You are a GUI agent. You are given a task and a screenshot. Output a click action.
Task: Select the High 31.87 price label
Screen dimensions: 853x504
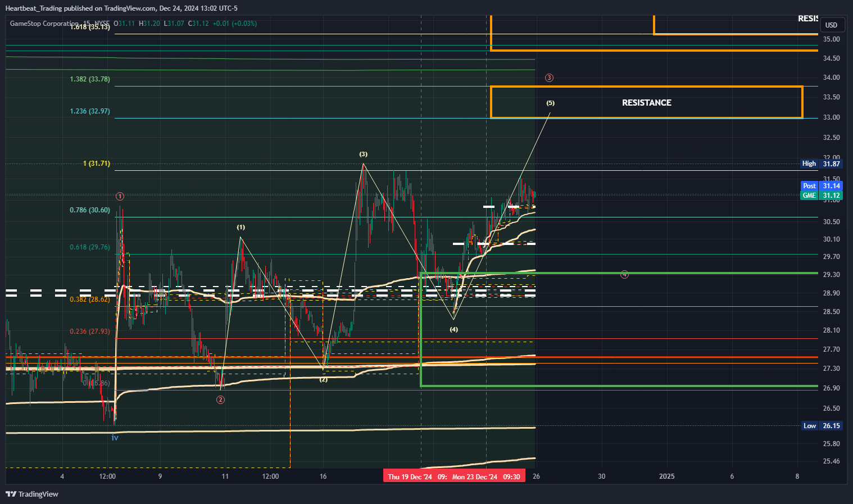click(x=822, y=164)
